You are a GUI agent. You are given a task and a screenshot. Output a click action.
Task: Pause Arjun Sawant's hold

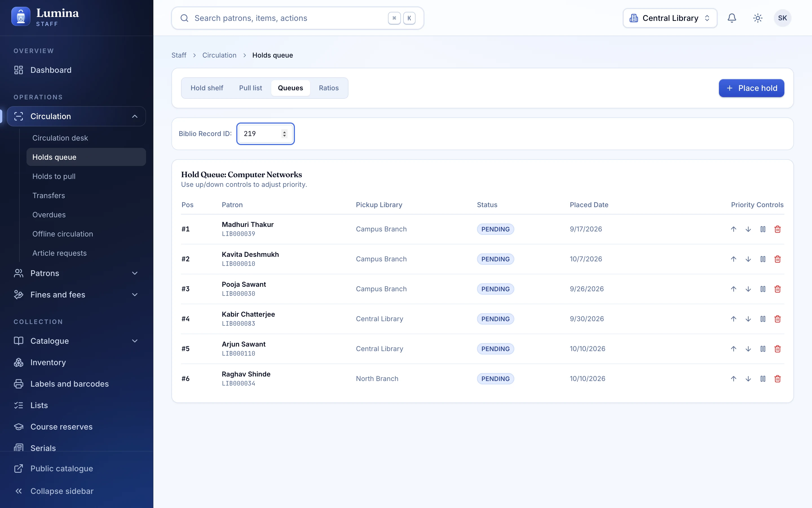click(x=763, y=349)
